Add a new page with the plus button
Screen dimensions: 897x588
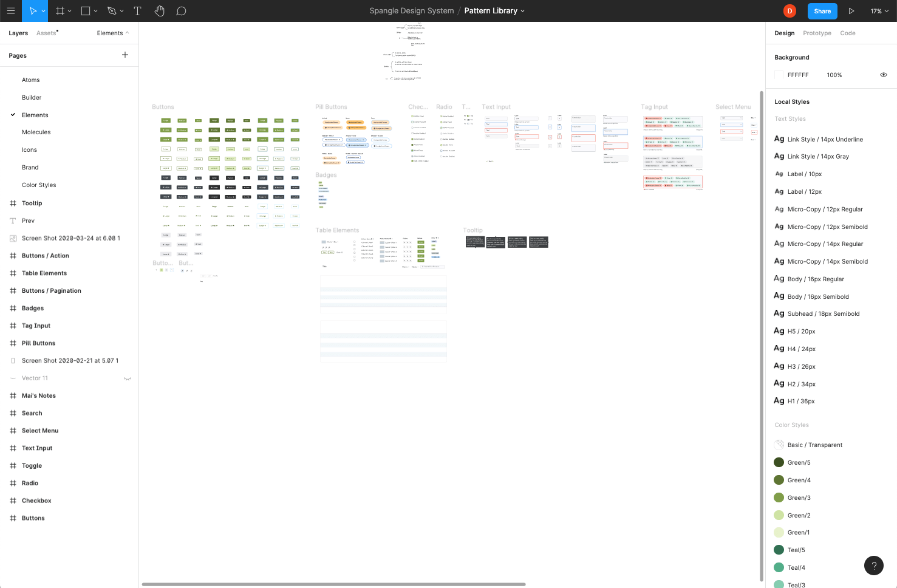[x=125, y=55]
